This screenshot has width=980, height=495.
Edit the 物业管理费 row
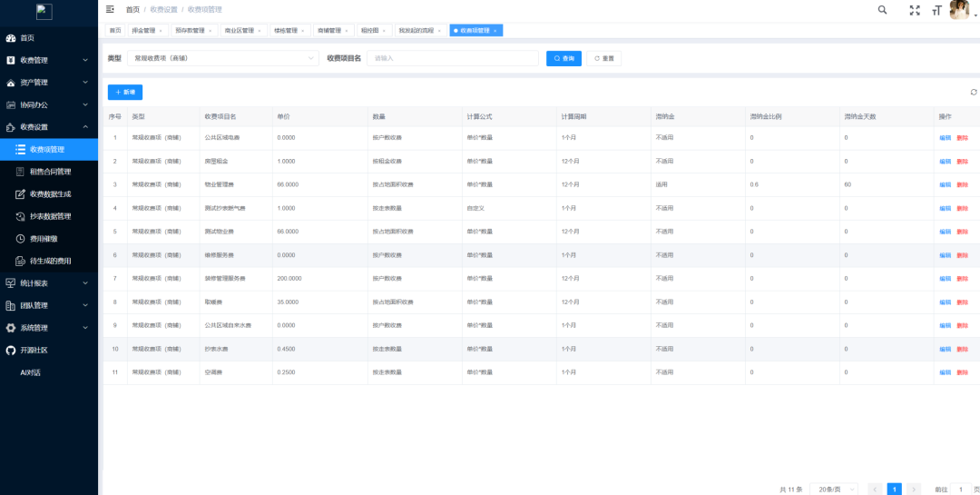point(945,184)
